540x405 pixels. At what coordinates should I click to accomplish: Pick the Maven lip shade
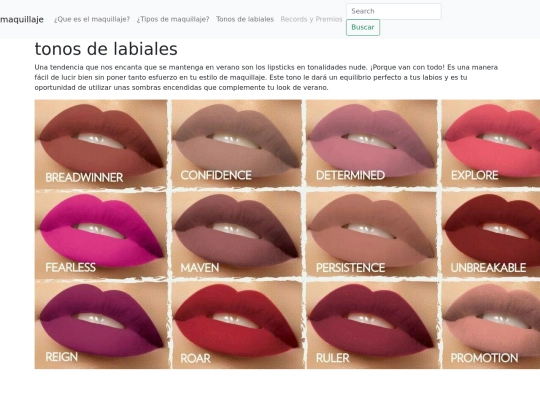pos(236,233)
